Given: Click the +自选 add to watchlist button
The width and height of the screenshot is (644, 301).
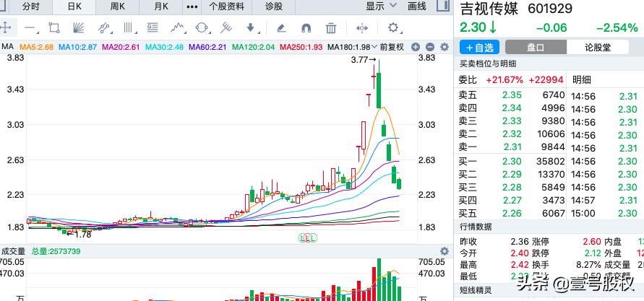Looking at the screenshot, I should [x=479, y=48].
